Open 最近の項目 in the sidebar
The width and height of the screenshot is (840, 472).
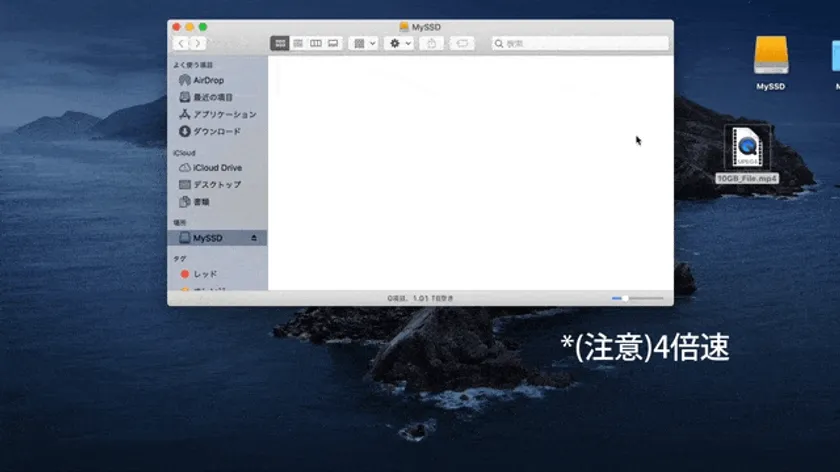point(212,97)
